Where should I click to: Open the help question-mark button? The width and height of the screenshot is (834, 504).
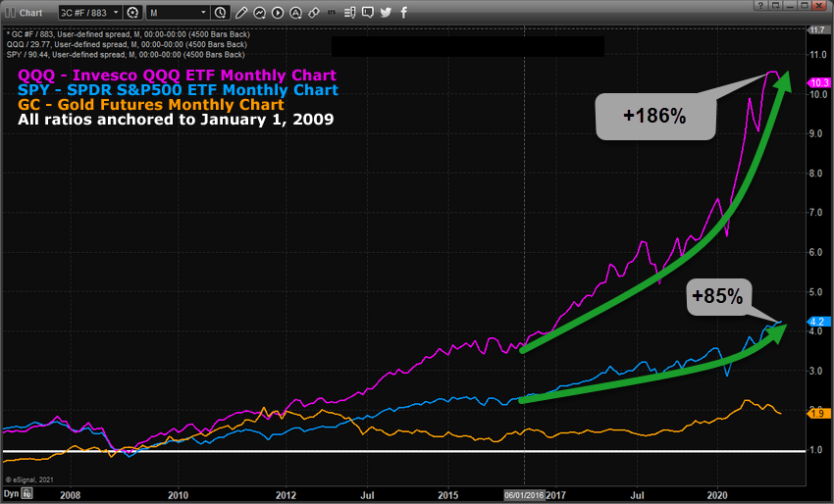pos(761,5)
